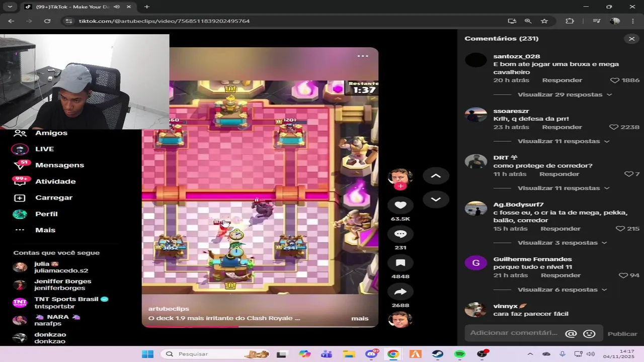Bookmark the video showing 4848 saves

point(400,262)
